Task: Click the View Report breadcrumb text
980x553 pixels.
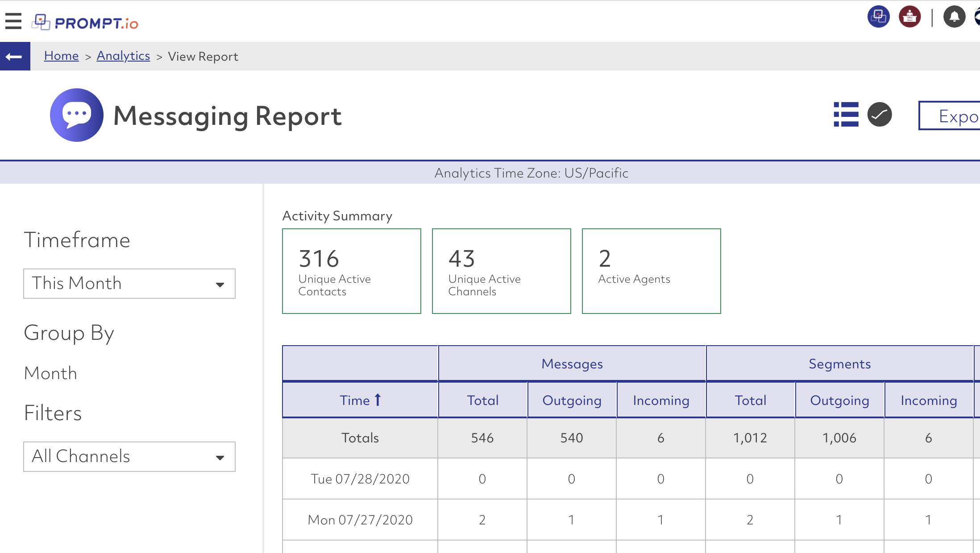Action: tap(203, 57)
